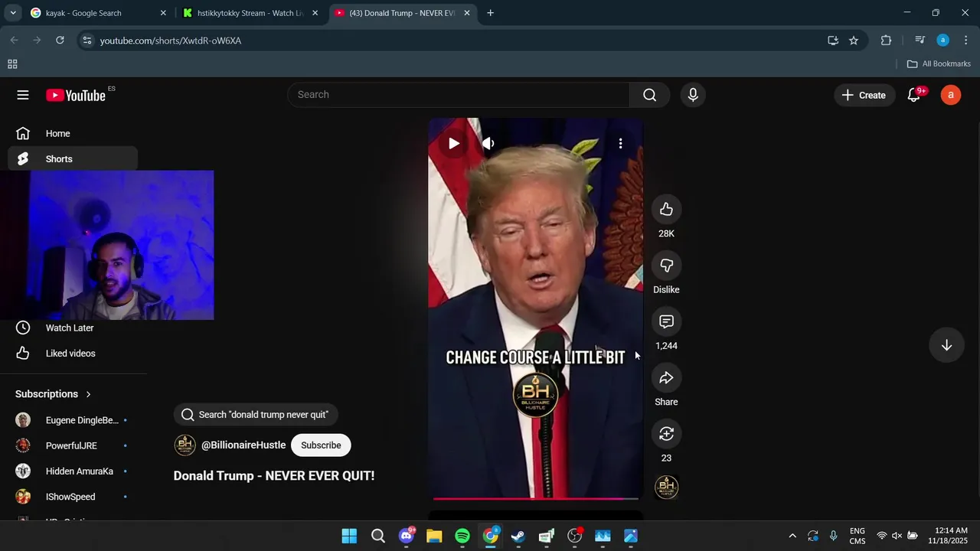Image resolution: width=980 pixels, height=551 pixels.
Task: Open the BillionaireHustle sound thumbnail
Action: click(x=667, y=487)
